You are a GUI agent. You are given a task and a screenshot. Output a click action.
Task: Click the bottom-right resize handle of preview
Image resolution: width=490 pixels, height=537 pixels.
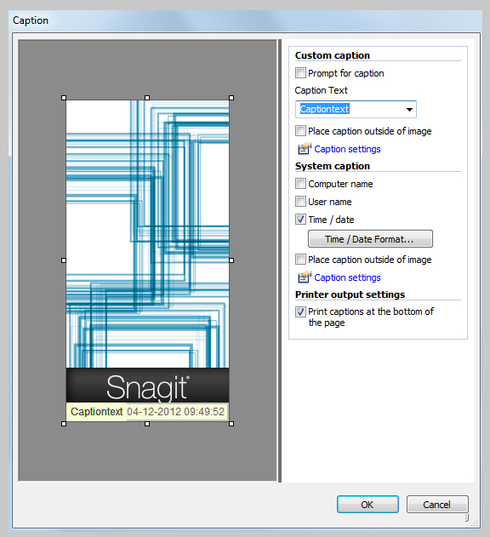[231, 424]
